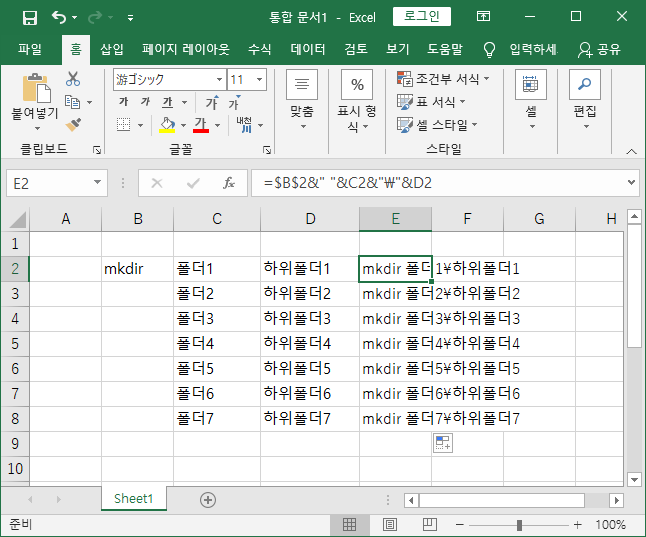This screenshot has height=537, width=646.
Task: Apply yellow fill color
Action: click(167, 124)
